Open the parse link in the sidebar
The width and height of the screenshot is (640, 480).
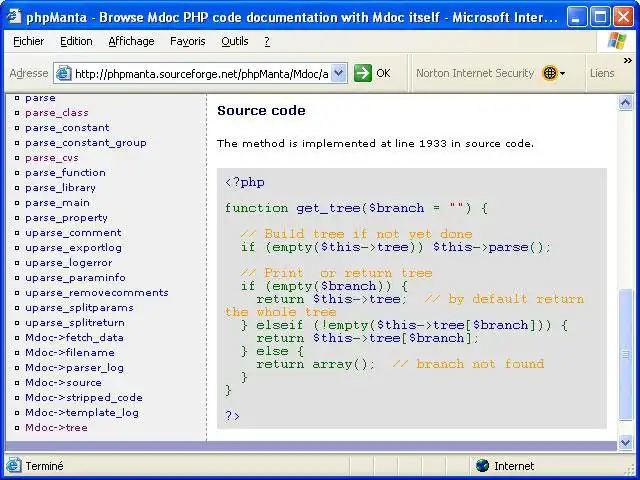tap(40, 98)
